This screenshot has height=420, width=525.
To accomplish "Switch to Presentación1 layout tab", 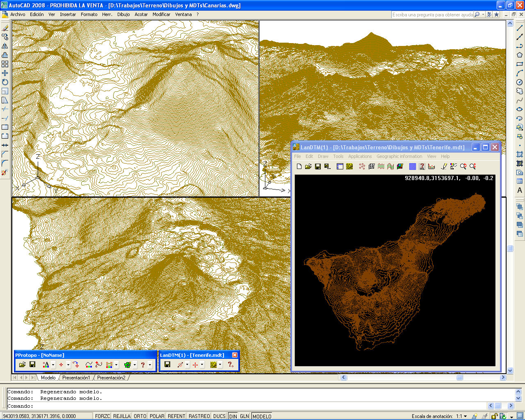I will pos(76,378).
